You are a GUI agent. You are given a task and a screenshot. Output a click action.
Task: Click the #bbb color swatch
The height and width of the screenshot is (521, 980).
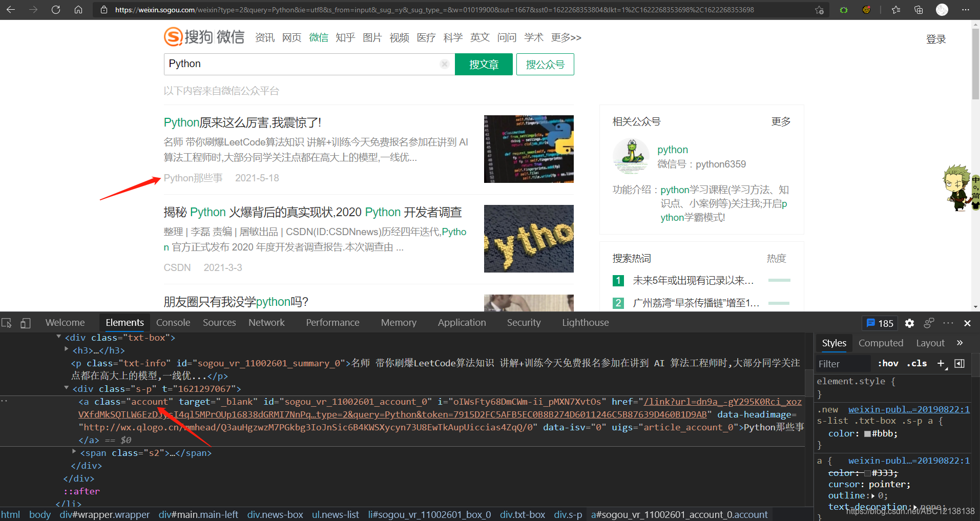pos(867,434)
